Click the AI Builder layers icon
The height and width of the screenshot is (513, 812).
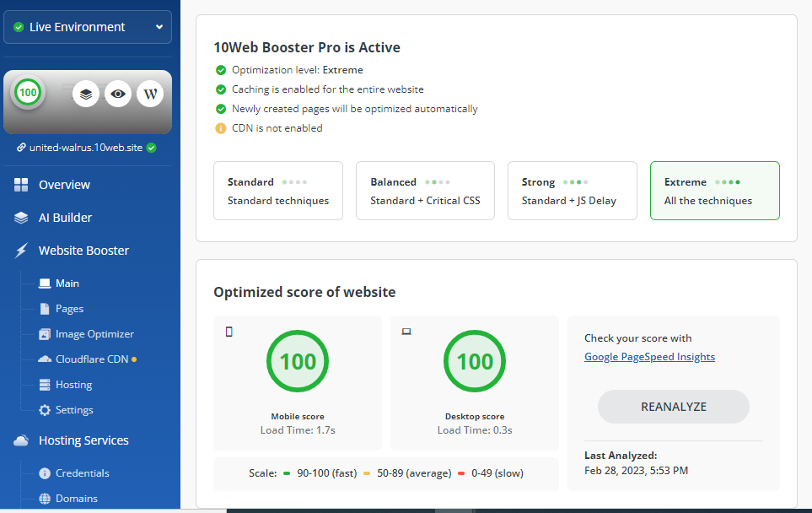pyautogui.click(x=21, y=218)
